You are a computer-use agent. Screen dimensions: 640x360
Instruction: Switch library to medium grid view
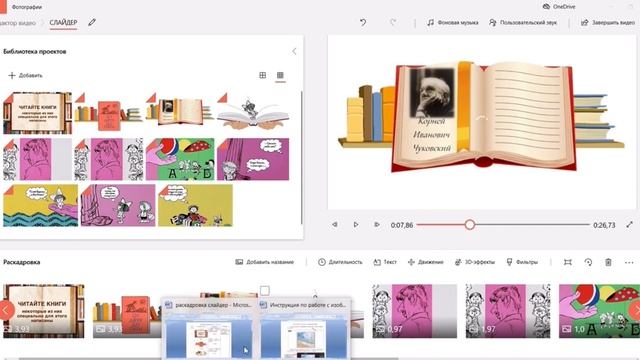pos(262,75)
